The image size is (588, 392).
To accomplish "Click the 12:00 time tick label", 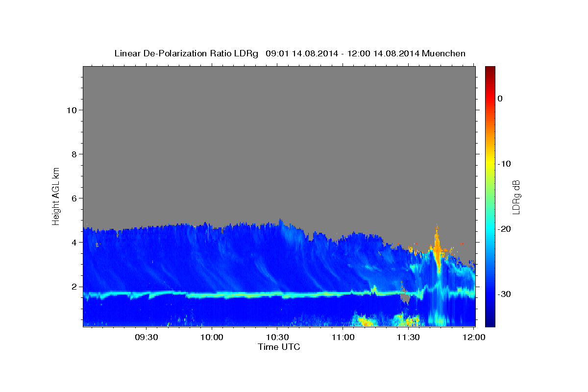I will tap(473, 338).
